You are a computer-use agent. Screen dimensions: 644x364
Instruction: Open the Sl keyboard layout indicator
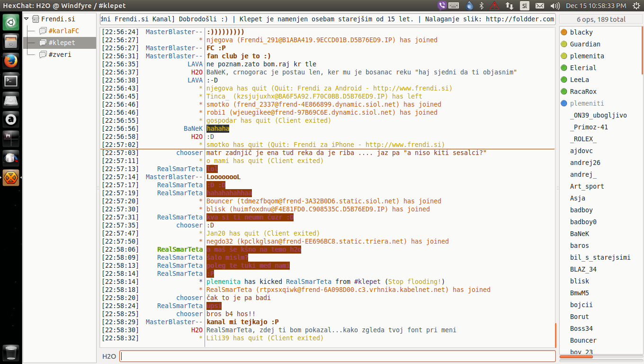(x=524, y=6)
